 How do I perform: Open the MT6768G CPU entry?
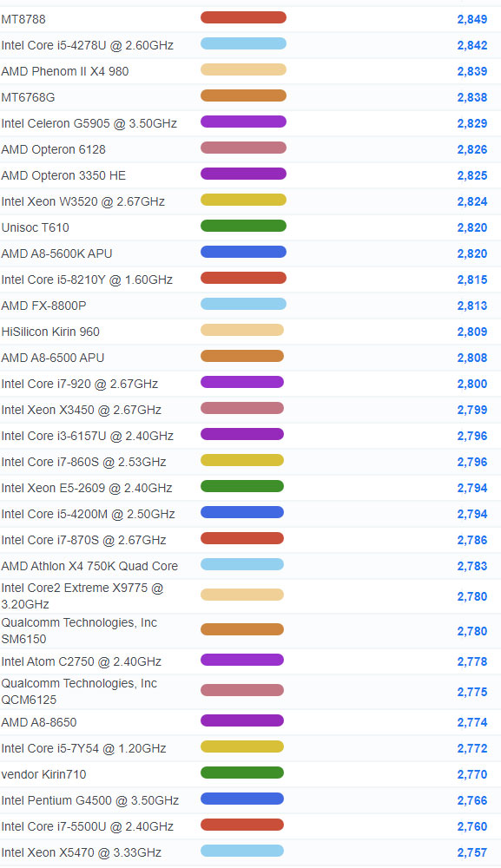click(x=29, y=97)
